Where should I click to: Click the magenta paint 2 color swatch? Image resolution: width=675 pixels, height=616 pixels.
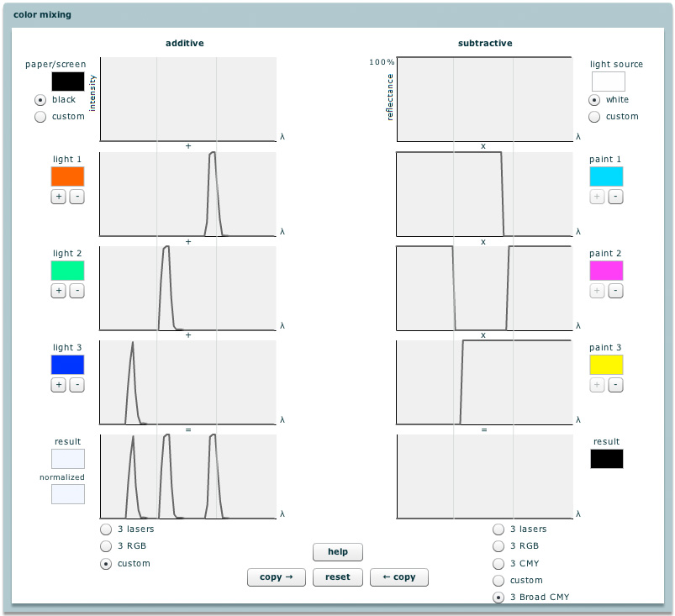point(606,271)
